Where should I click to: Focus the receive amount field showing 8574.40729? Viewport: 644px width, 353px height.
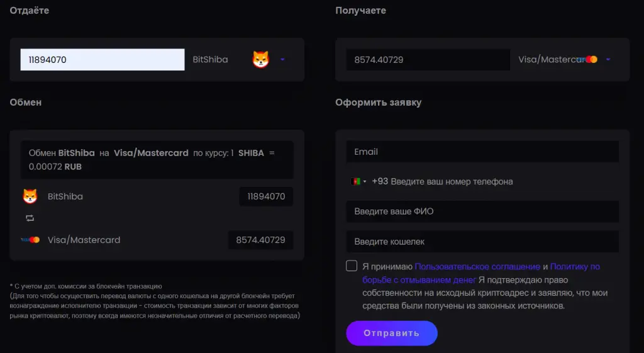tap(428, 60)
